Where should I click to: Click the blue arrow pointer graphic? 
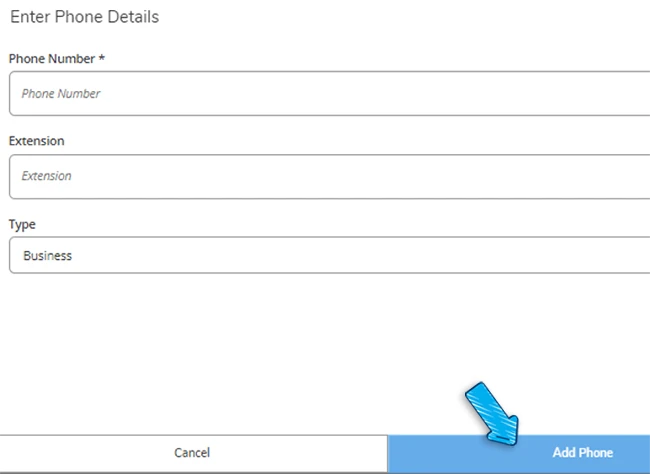[x=492, y=411]
